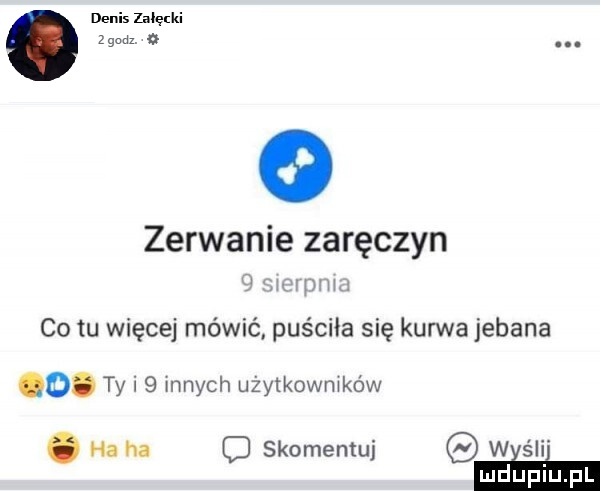
Task: Select the post text about the breakup
Action: [296, 328]
